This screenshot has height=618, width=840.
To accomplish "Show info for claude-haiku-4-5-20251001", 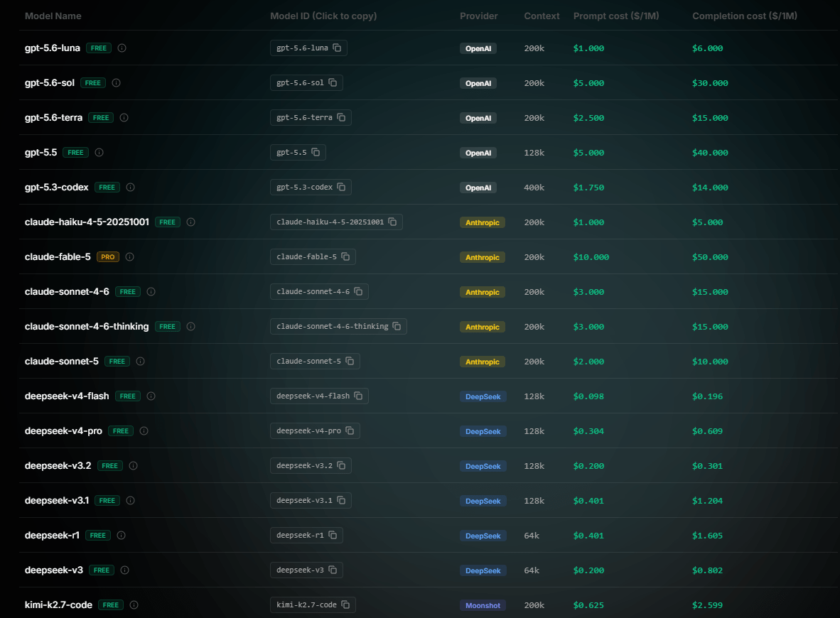I will click(190, 222).
